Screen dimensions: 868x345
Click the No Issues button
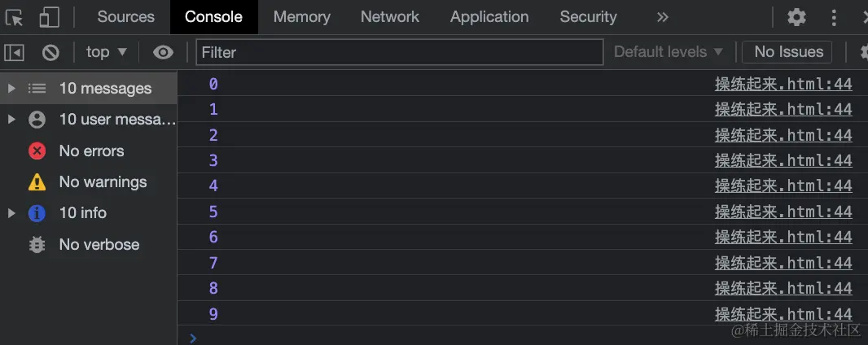coord(787,52)
